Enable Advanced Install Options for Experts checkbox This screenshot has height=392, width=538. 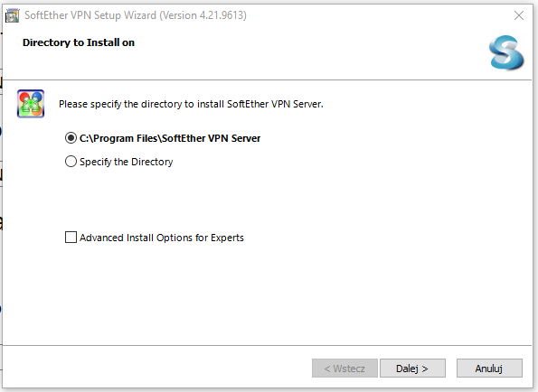pyautogui.click(x=71, y=238)
